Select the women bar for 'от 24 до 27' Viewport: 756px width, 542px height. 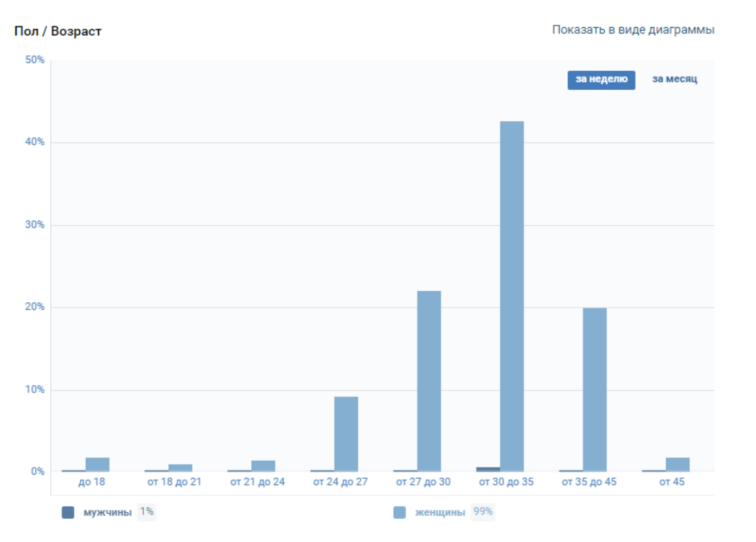coord(346,434)
